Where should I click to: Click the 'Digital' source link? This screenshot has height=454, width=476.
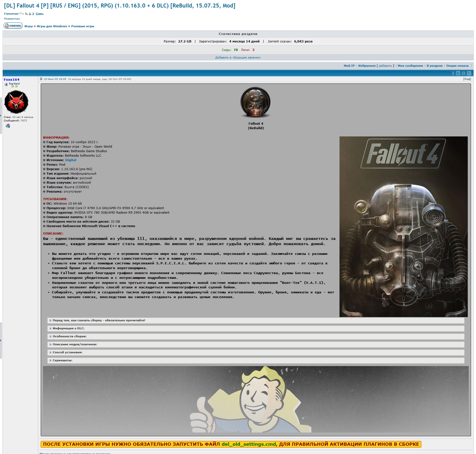pyautogui.click(x=71, y=160)
